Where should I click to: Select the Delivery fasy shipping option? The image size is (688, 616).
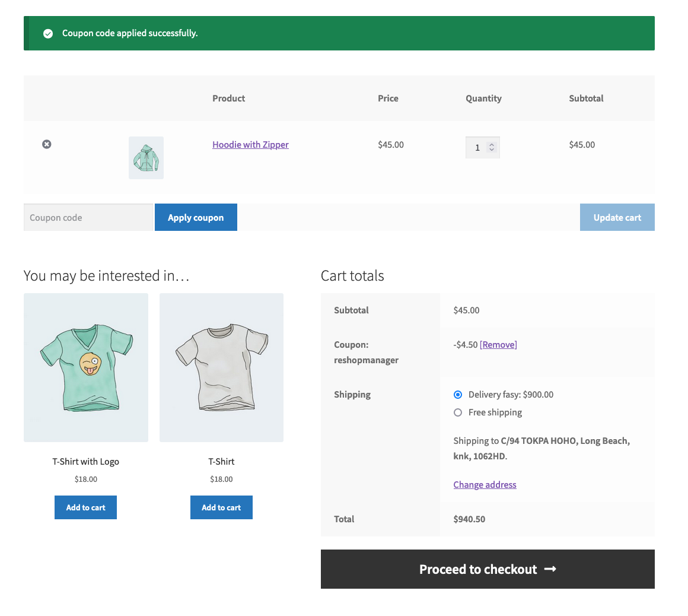click(458, 395)
